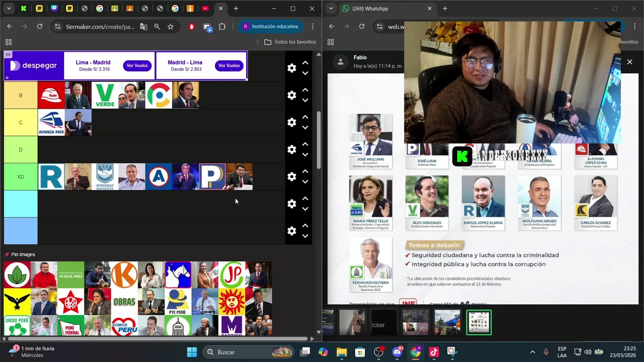Image resolution: width=644 pixels, height=362 pixels.
Task: Open settings gear for tier D row
Action: tap(292, 149)
